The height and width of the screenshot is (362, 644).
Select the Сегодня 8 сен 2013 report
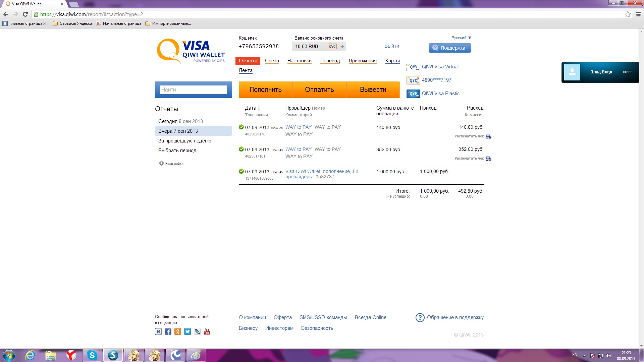(x=194, y=121)
